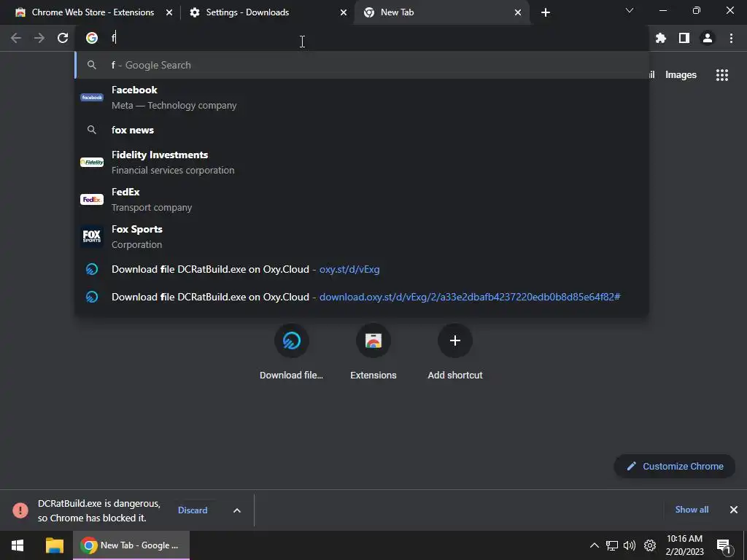The image size is (747, 560).
Task: Open the Windows Start menu
Action: click(x=18, y=545)
